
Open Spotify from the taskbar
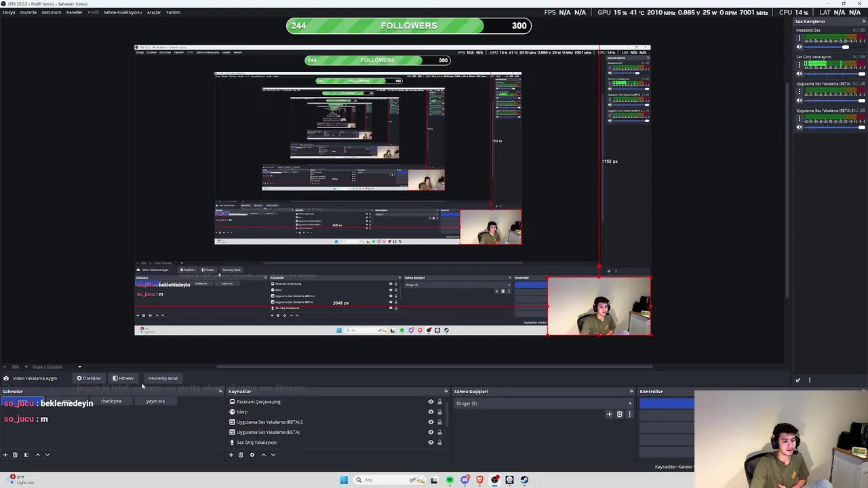[450, 481]
